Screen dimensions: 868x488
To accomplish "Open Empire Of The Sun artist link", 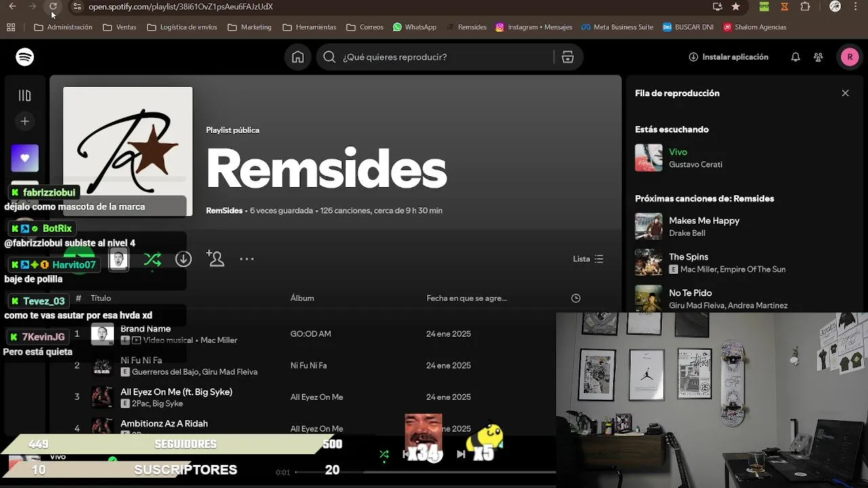I will [752, 269].
